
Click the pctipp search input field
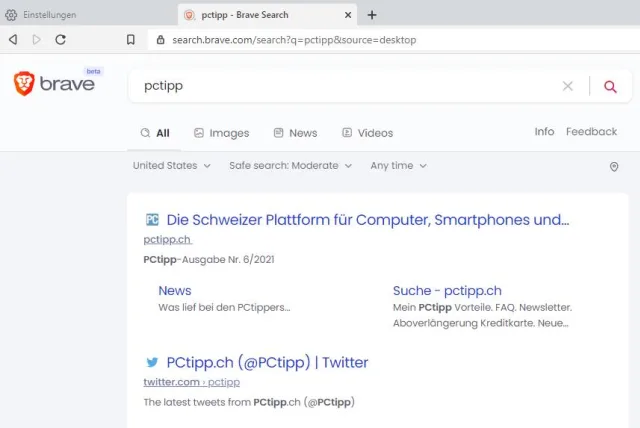(340, 86)
